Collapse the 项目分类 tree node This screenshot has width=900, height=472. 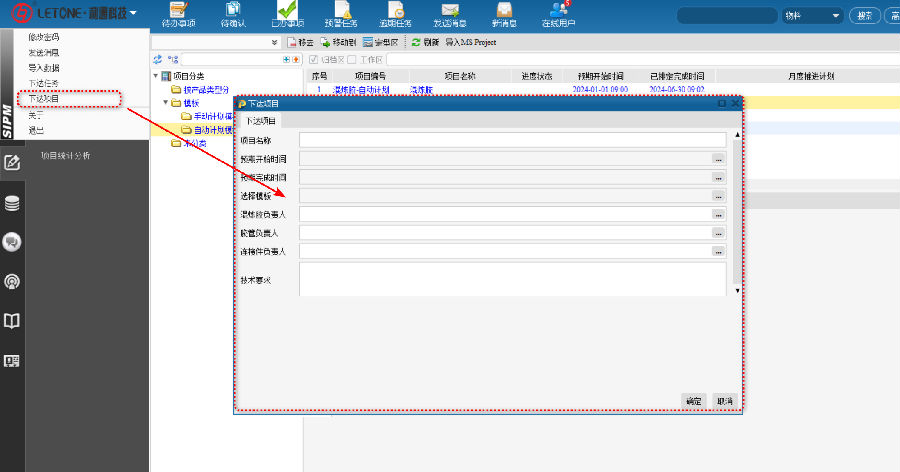[155, 76]
